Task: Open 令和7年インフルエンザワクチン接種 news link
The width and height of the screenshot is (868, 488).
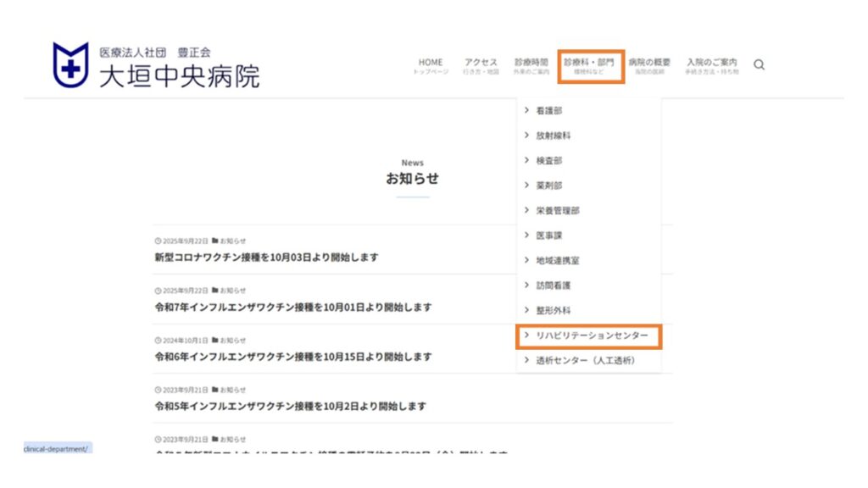Action: click(x=292, y=308)
